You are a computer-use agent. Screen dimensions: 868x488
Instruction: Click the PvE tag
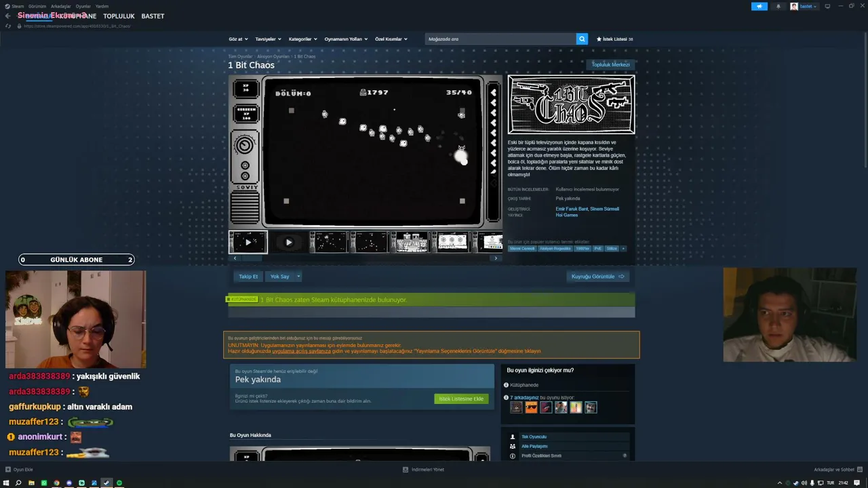pos(597,249)
